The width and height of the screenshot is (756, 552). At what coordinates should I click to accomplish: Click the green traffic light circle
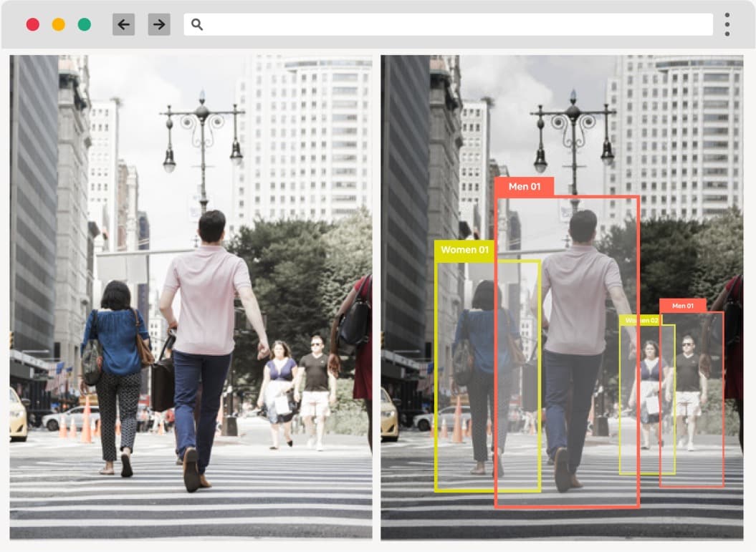[83, 24]
